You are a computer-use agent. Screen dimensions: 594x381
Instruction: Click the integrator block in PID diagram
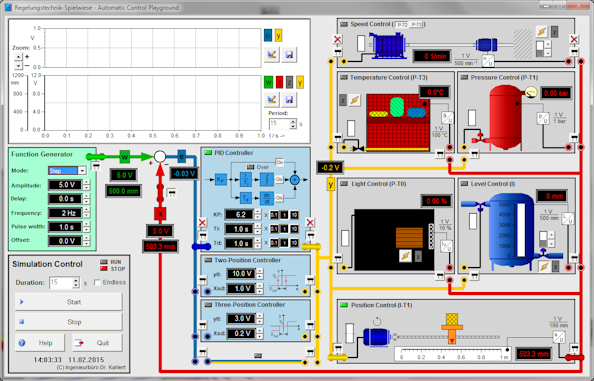pos(266,179)
